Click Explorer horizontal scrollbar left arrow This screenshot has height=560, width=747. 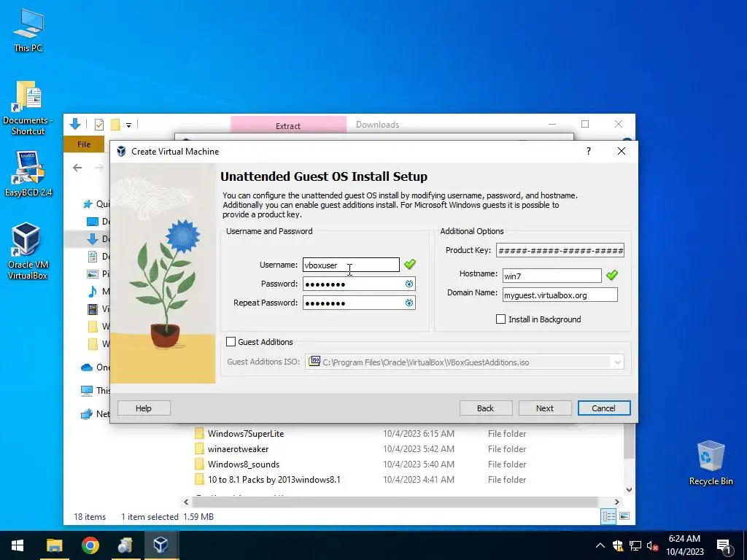click(x=186, y=502)
